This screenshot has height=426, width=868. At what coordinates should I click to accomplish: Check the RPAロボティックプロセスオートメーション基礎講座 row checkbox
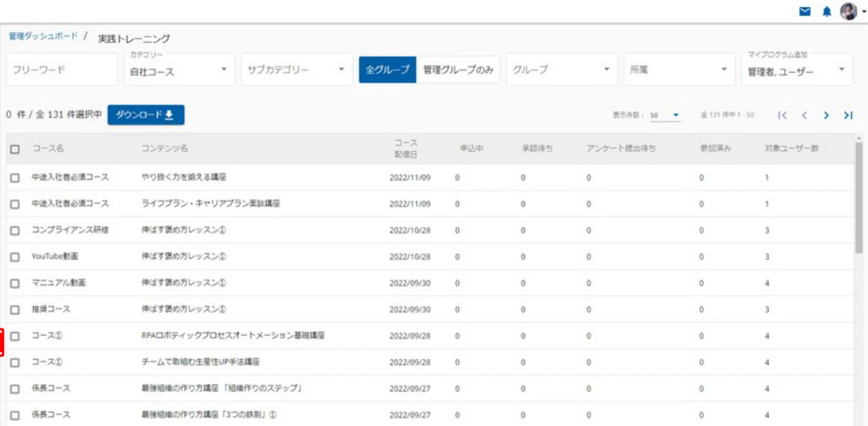tap(15, 336)
